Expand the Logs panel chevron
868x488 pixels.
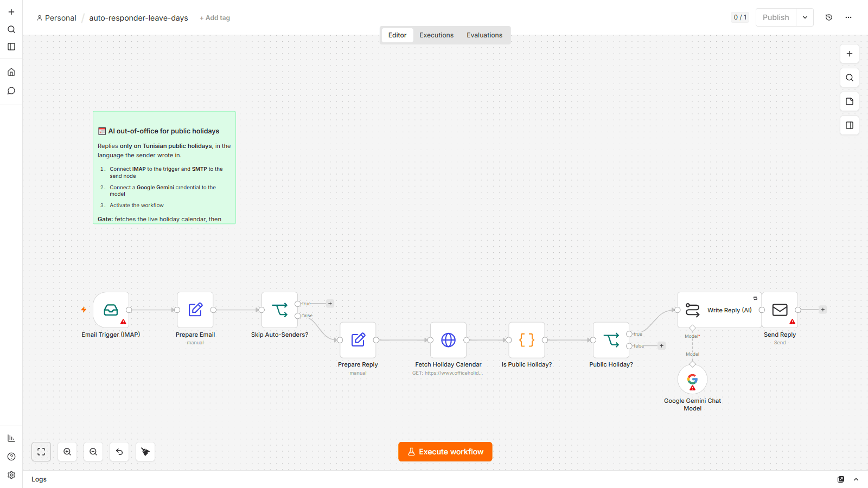pos(856,479)
